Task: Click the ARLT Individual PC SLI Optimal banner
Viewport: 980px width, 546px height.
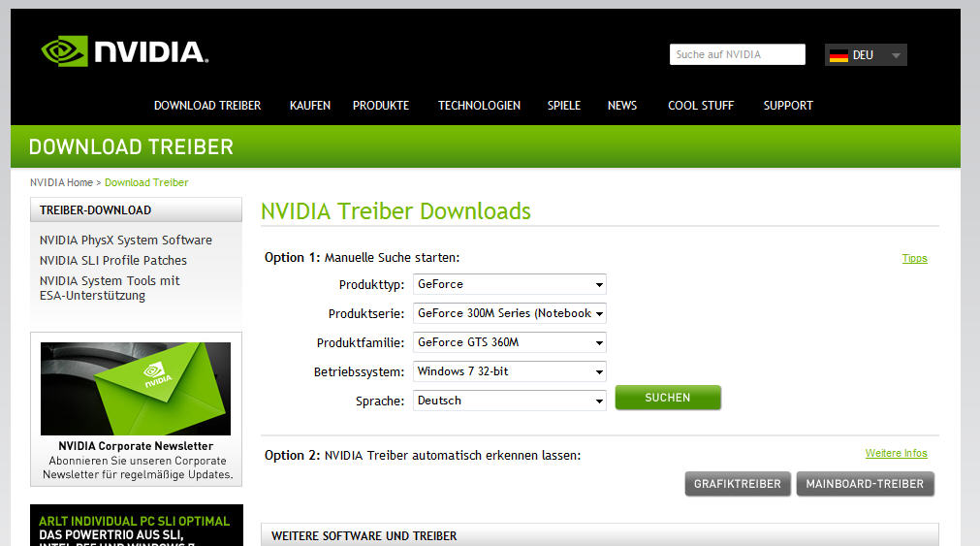Action: 137,526
